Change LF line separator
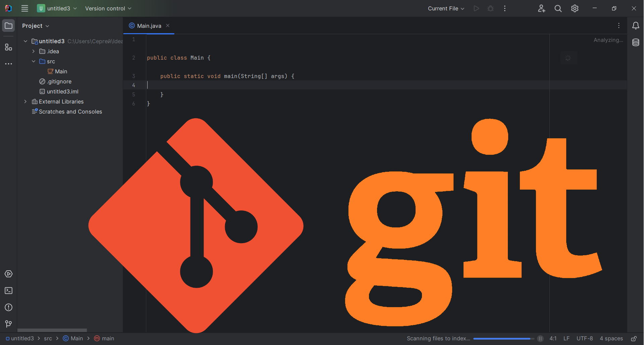Viewport: 644px width, 345px height. pyautogui.click(x=567, y=339)
